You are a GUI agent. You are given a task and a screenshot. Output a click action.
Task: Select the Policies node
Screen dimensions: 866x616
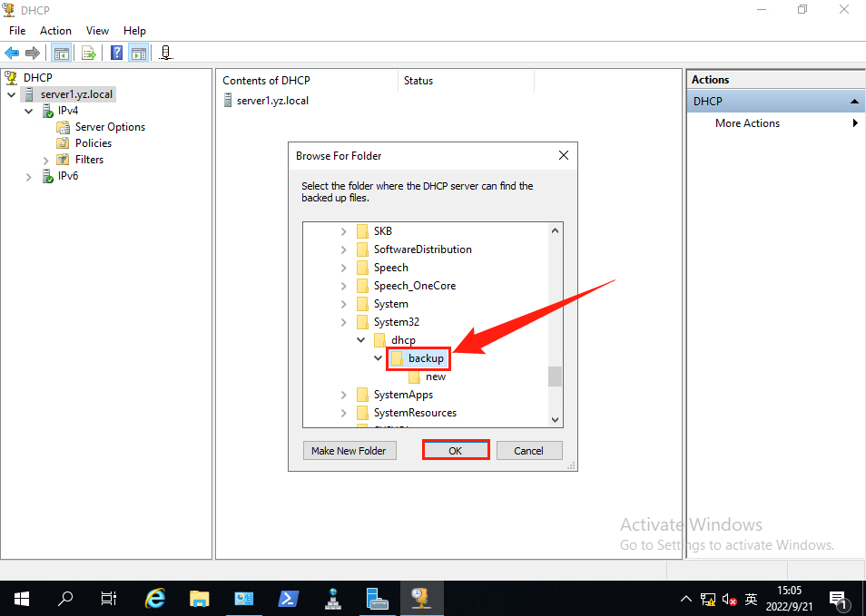click(x=93, y=143)
